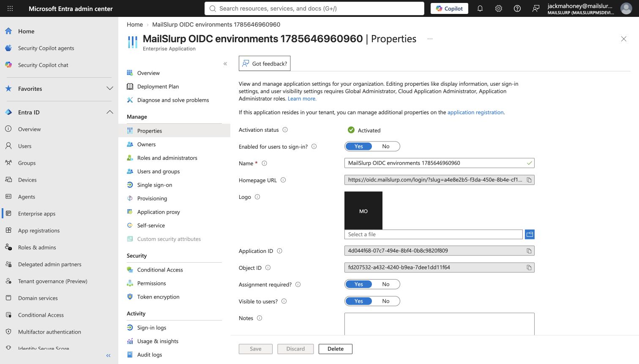This screenshot has height=364, width=639.
Task: Click the Got feedback? button
Action: (x=265, y=63)
